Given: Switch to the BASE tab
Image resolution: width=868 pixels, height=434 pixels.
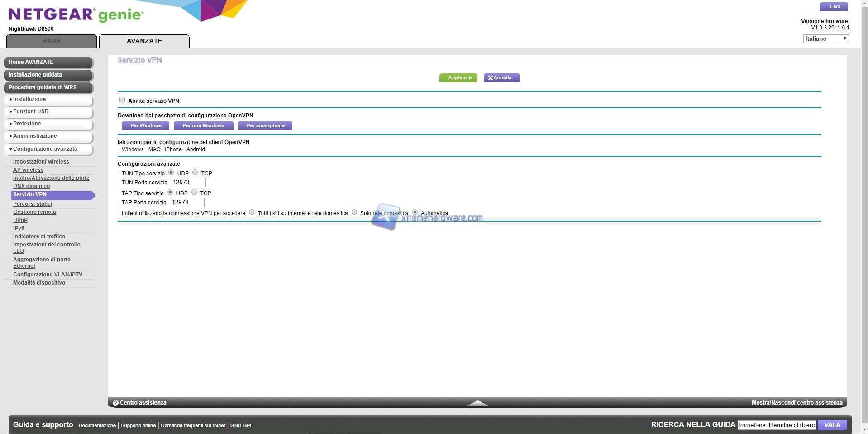Looking at the screenshot, I should click(52, 41).
